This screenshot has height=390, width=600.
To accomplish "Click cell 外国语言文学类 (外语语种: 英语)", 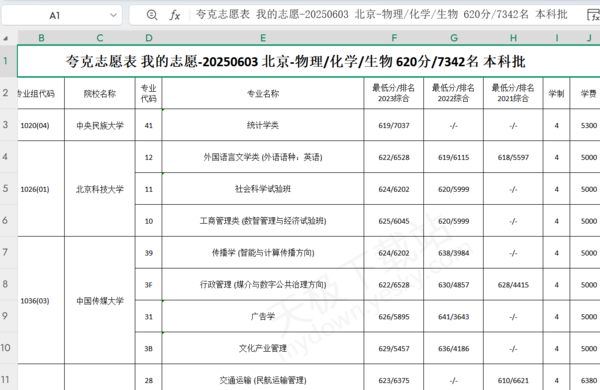I will pyautogui.click(x=263, y=157).
